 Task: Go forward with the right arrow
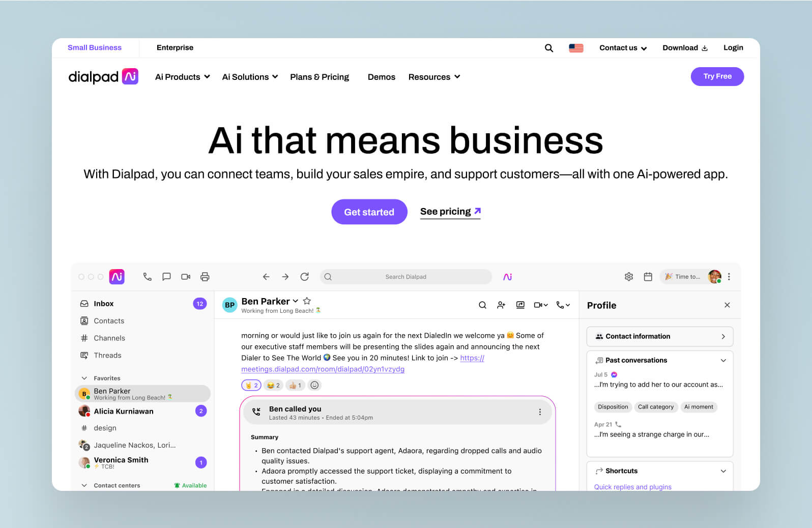[285, 277]
